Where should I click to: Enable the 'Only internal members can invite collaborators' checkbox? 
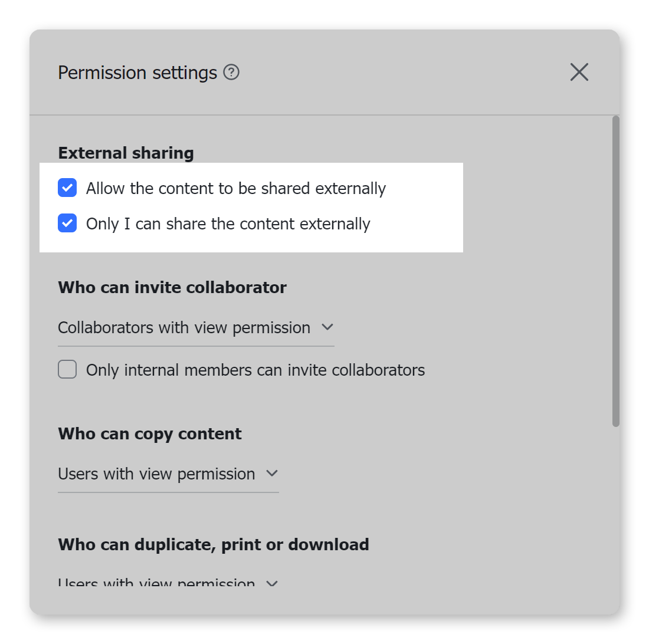click(x=67, y=370)
